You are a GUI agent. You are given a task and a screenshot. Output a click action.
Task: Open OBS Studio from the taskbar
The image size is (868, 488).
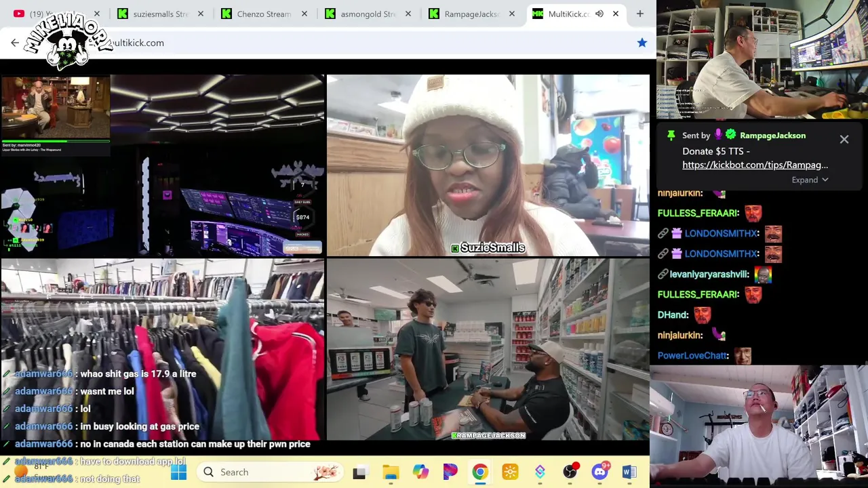[x=570, y=472]
